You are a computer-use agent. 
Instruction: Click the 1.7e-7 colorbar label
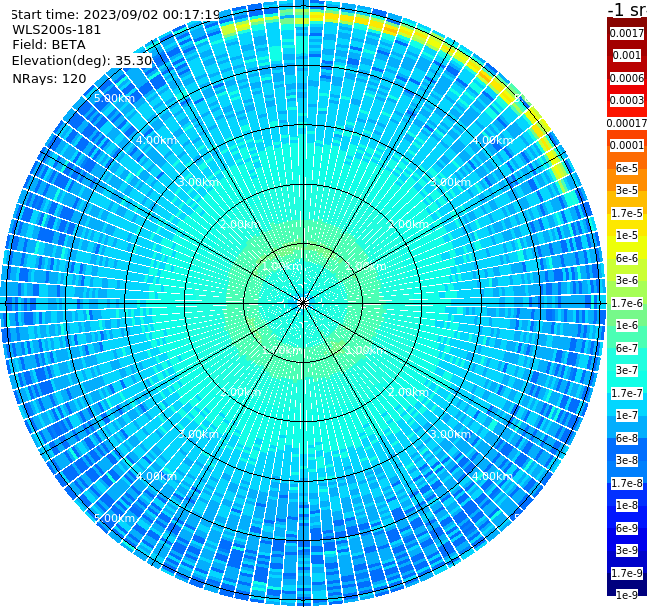[x=626, y=393]
